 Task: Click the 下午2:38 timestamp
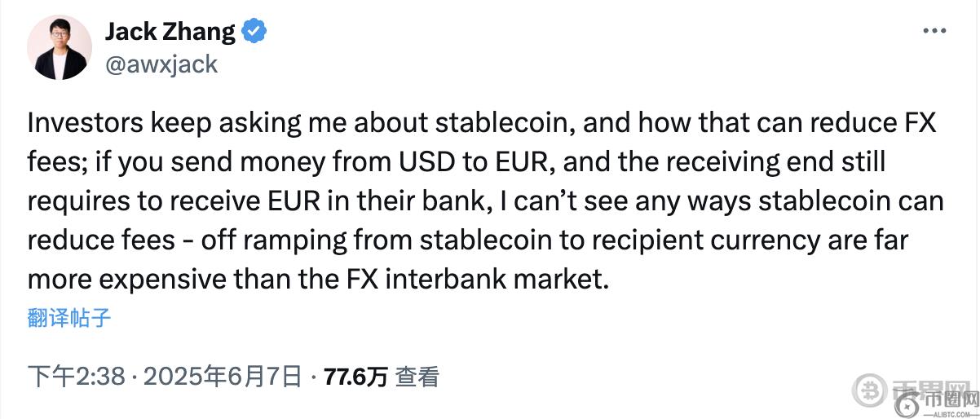(x=76, y=377)
